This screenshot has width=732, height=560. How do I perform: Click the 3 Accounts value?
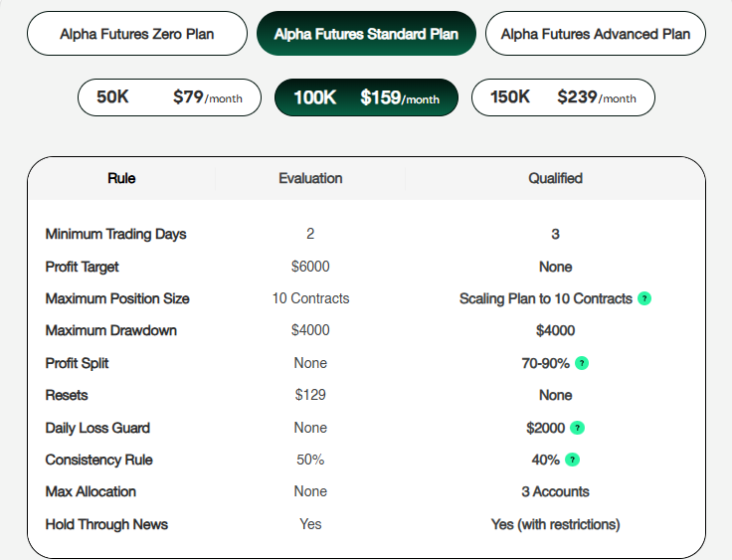click(x=555, y=491)
